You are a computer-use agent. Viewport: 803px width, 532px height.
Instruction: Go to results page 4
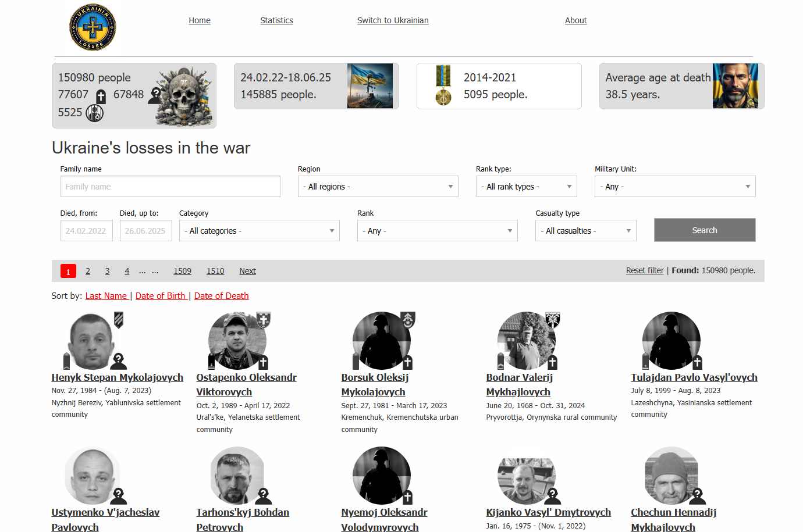tap(127, 271)
